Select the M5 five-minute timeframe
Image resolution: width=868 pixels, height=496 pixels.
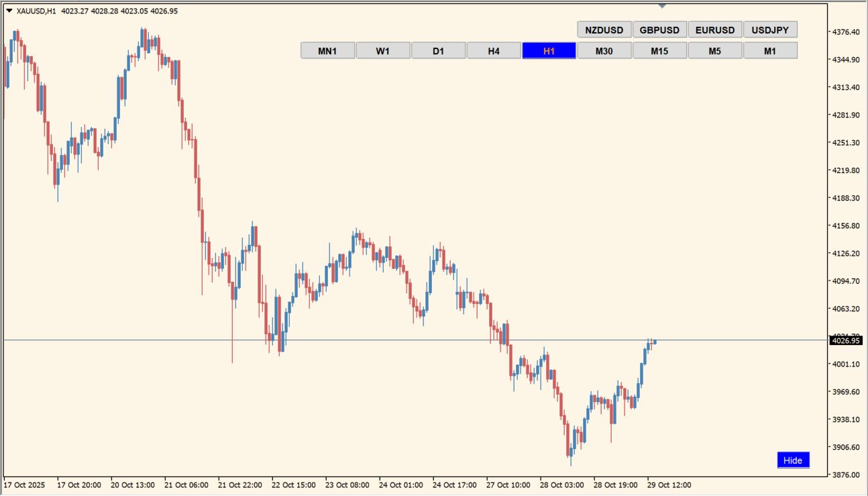pyautogui.click(x=715, y=50)
